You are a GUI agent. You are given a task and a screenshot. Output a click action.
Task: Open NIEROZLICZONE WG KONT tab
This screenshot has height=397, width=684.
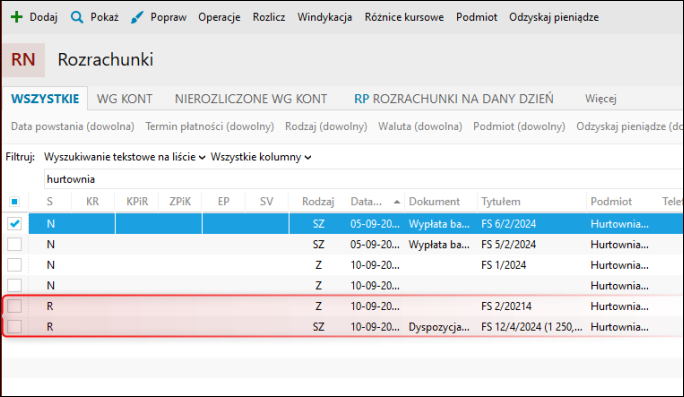click(251, 99)
